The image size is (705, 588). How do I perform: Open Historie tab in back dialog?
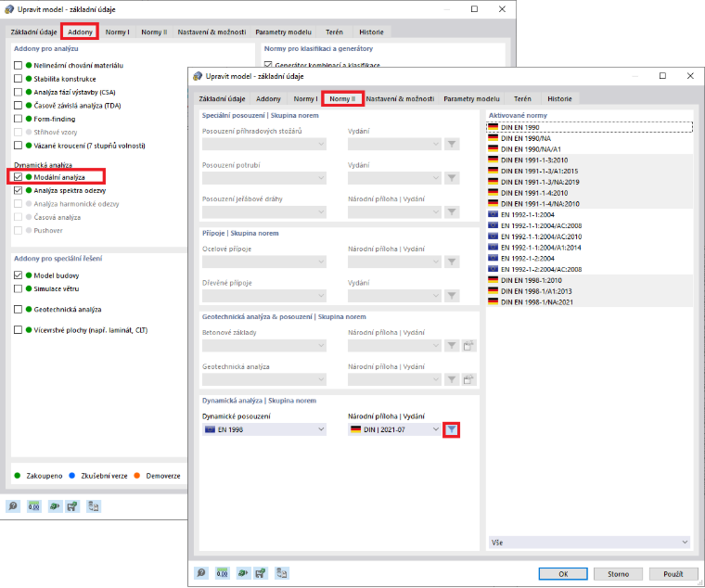pos(371,32)
